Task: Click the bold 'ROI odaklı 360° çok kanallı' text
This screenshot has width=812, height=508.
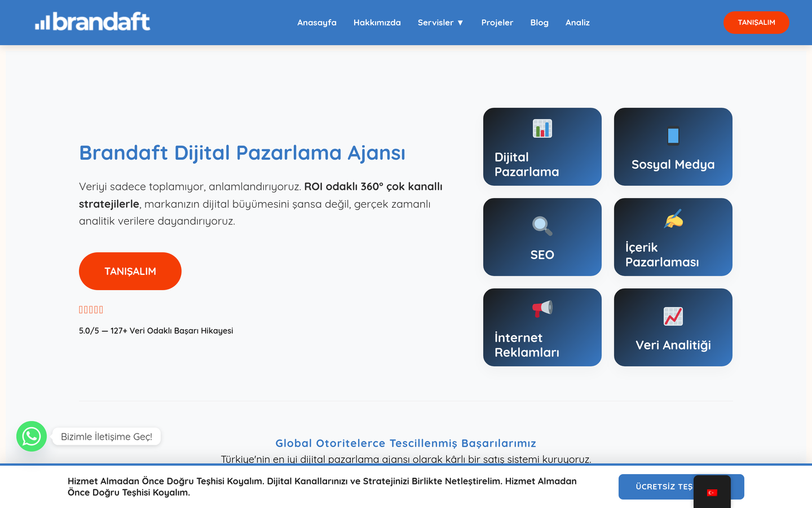Action: click(x=373, y=186)
